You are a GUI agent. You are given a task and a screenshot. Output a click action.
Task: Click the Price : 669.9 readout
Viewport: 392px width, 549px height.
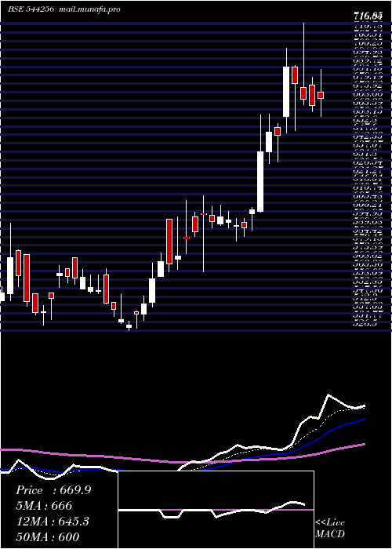coord(53,490)
